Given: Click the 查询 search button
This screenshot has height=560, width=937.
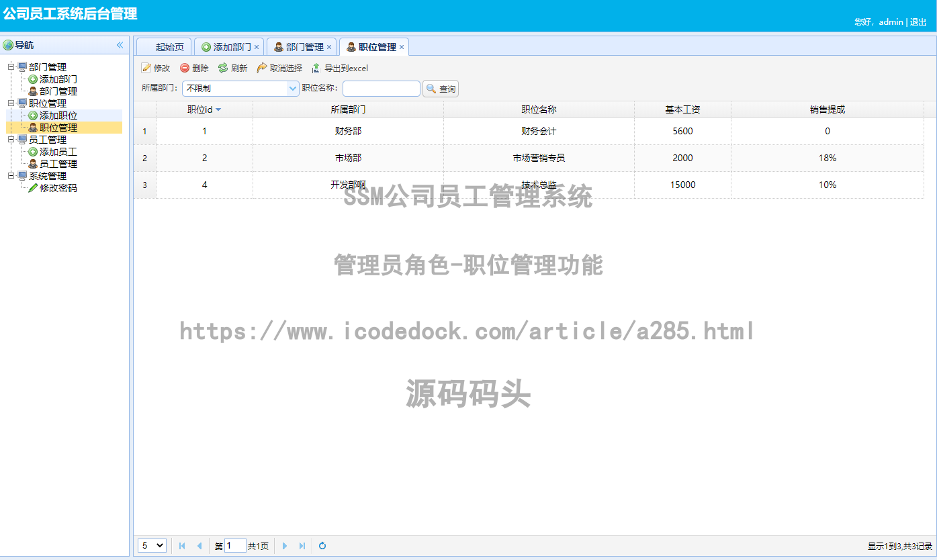Looking at the screenshot, I should pyautogui.click(x=441, y=89).
